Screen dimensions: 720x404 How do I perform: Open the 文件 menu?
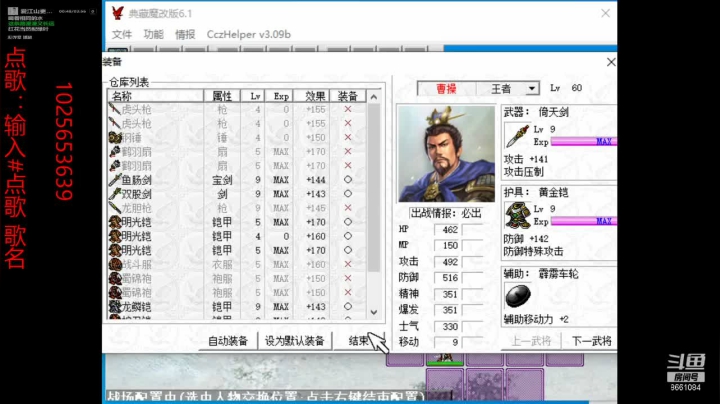[x=122, y=34]
